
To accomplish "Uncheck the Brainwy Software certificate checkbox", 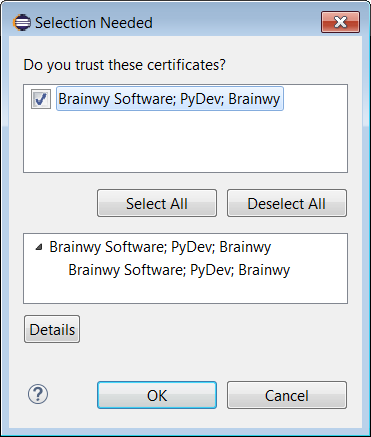I will click(x=41, y=99).
